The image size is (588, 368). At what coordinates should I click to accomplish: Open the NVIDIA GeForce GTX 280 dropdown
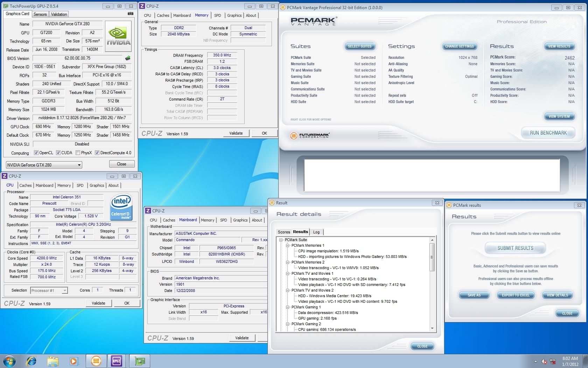point(44,165)
